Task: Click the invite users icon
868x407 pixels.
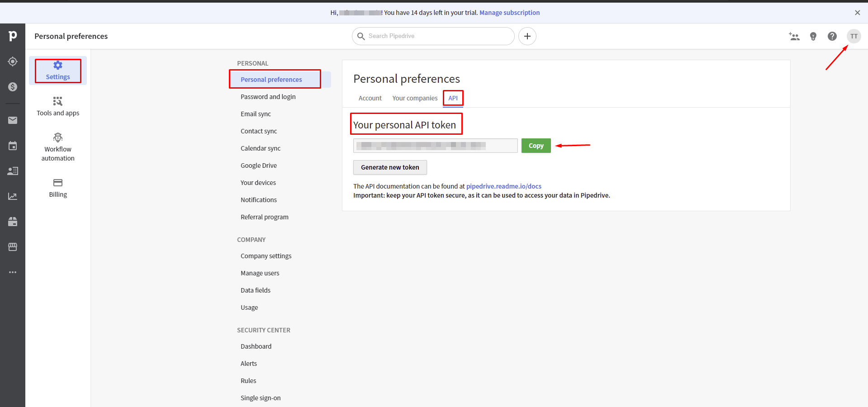Action: tap(794, 36)
